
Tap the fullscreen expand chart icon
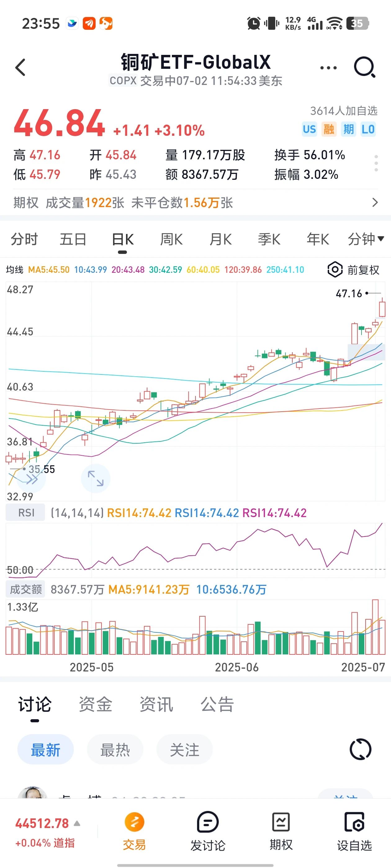[96, 478]
